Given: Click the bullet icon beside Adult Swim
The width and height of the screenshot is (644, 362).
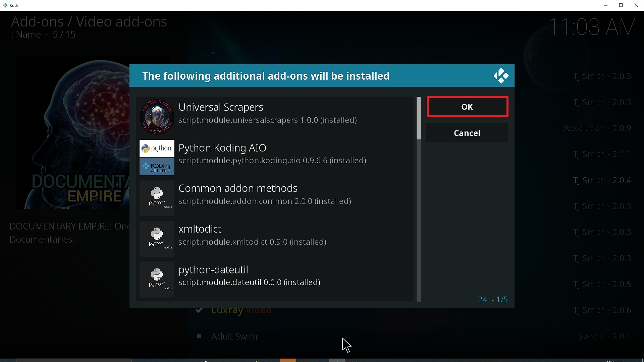Looking at the screenshot, I should (199, 336).
